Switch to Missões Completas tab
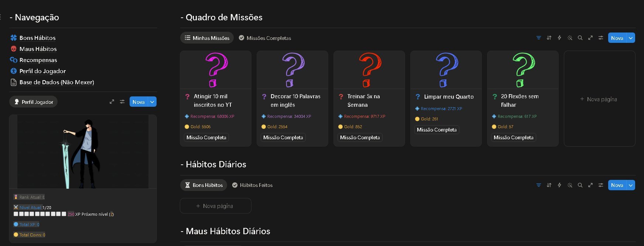The width and height of the screenshot is (644, 246). pyautogui.click(x=265, y=38)
